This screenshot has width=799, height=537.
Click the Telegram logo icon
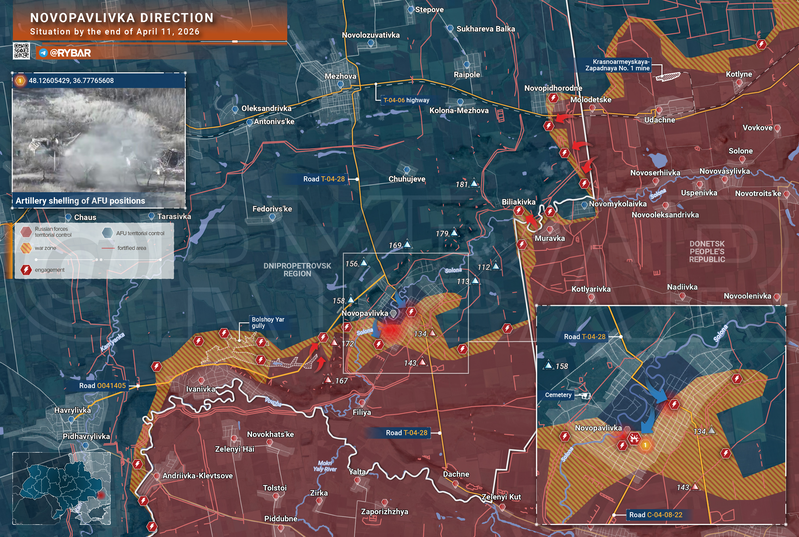43,53
